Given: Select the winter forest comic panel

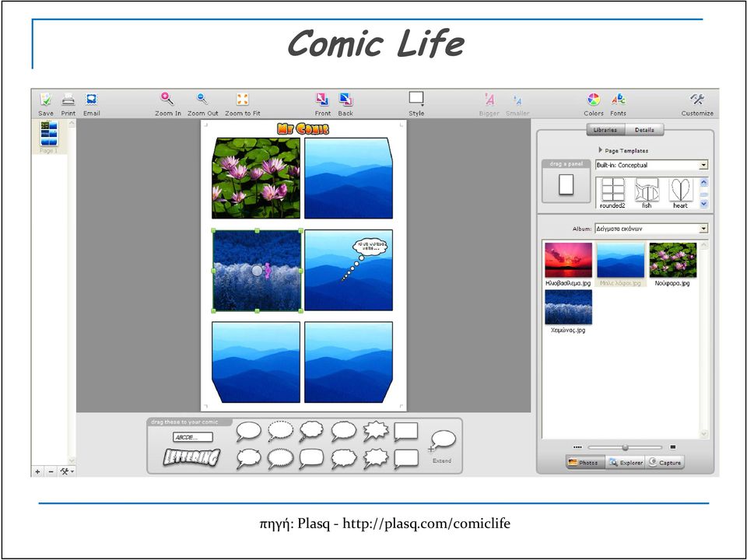Looking at the screenshot, I should pos(257,271).
